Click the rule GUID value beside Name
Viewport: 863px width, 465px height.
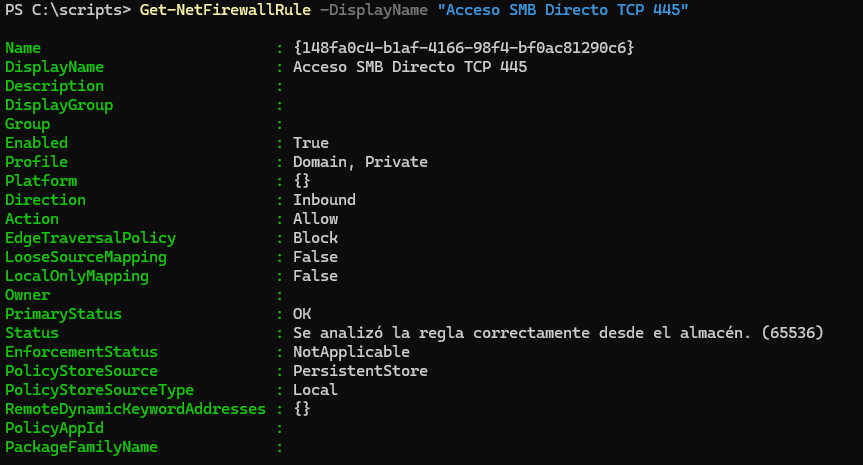[464, 48]
